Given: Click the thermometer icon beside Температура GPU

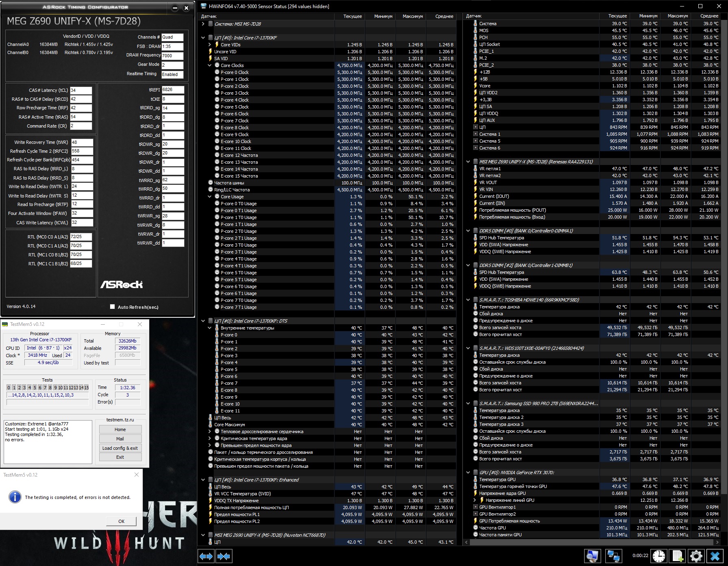Looking at the screenshot, I should (475, 479).
